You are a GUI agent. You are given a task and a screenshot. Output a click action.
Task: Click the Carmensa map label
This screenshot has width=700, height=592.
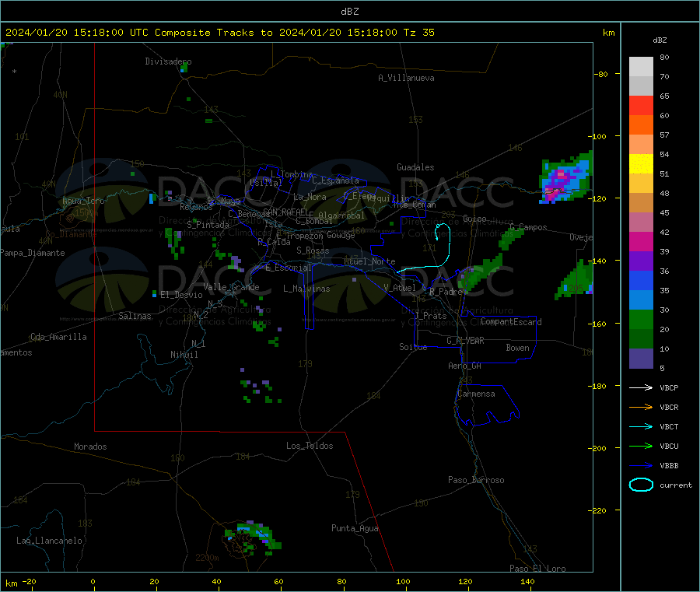pos(476,394)
